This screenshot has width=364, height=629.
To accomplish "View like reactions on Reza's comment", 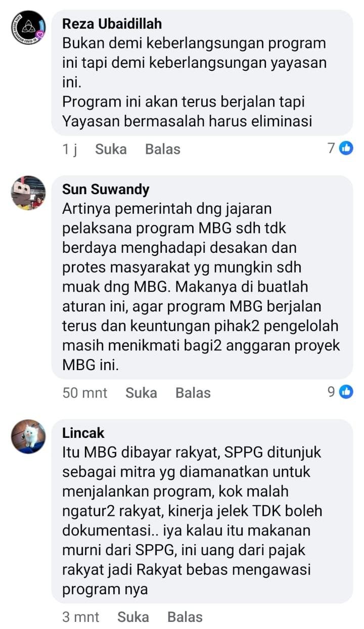I will coord(346,148).
